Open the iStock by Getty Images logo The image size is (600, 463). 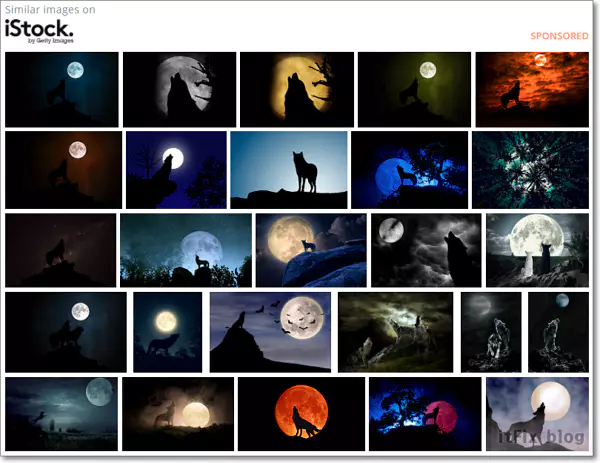click(x=39, y=32)
